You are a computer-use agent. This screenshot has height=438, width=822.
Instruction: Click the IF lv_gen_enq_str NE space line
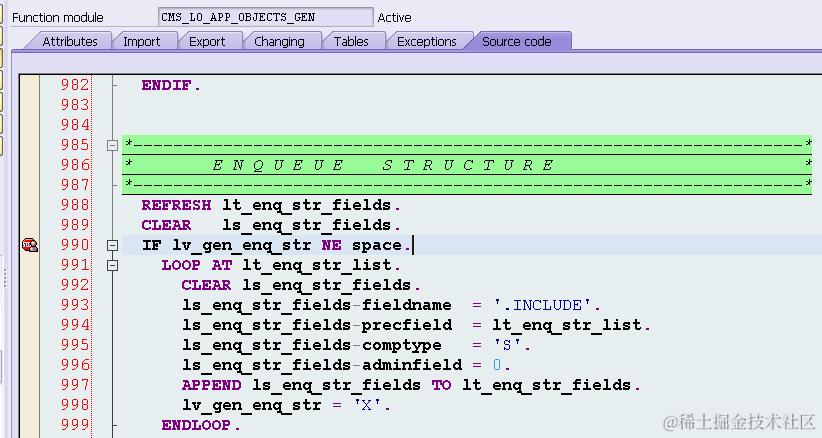tap(276, 245)
